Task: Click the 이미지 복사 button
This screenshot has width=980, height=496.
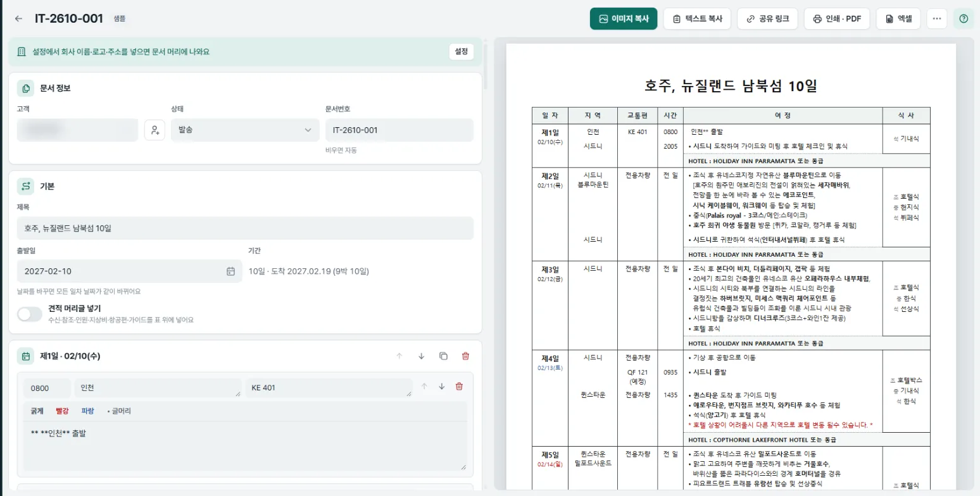Action: coord(624,19)
